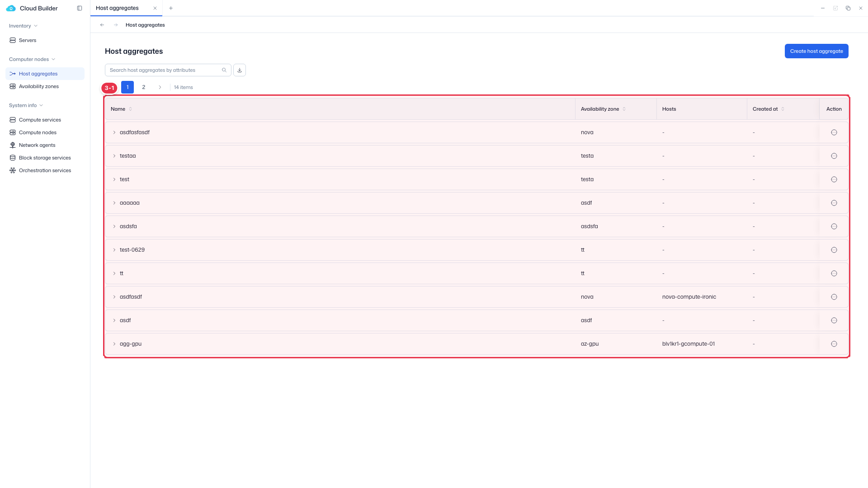This screenshot has height=488, width=868.
Task: Click the Cloud Builder logo
Action: pyautogui.click(x=11, y=8)
